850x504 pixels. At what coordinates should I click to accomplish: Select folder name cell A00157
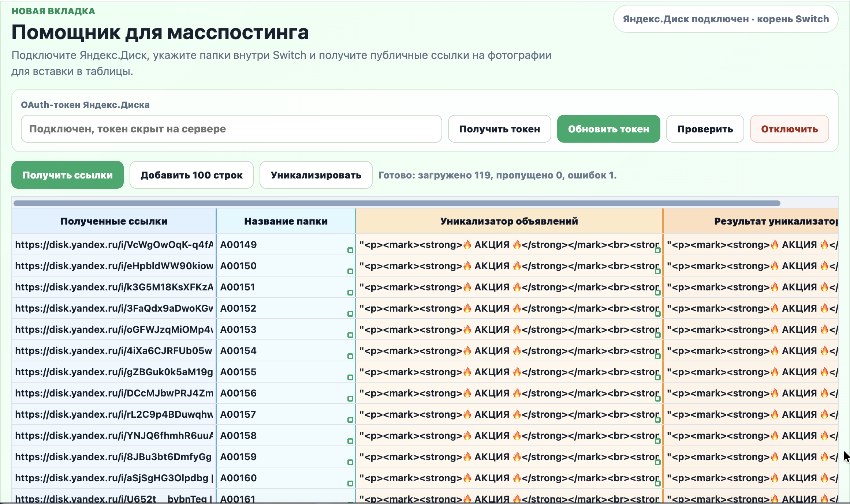click(286, 414)
